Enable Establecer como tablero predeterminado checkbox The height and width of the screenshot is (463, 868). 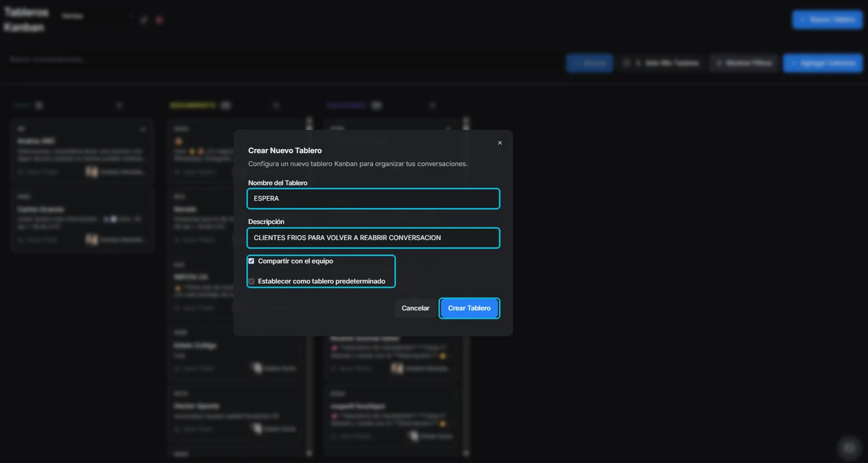coord(251,281)
